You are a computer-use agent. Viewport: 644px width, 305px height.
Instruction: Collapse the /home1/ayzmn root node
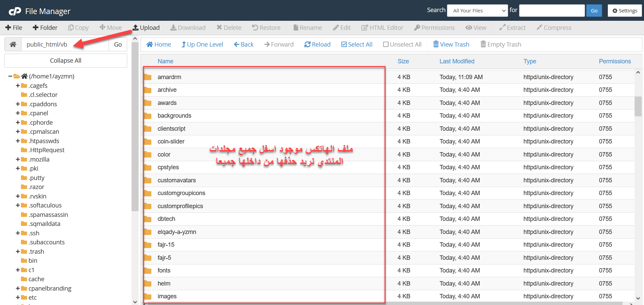pyautogui.click(x=10, y=76)
